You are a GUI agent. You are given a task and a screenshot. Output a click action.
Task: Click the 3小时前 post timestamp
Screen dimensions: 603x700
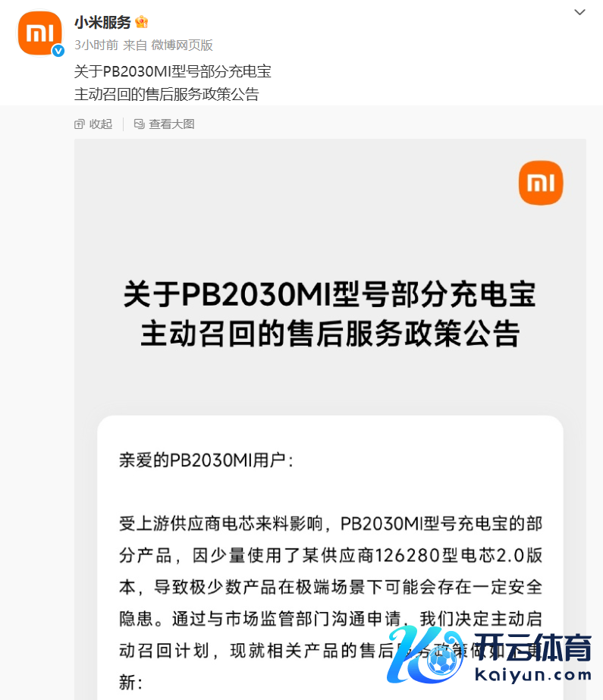(96, 45)
